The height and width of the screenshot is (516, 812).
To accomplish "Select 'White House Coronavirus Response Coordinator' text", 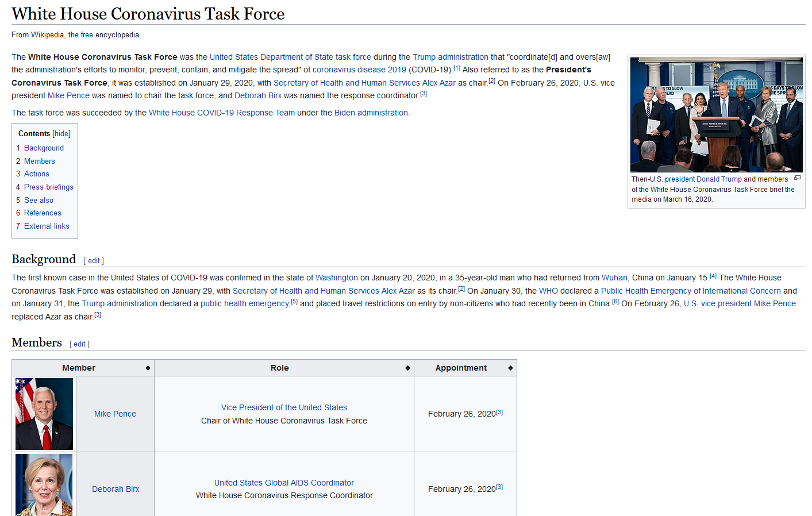I will pyautogui.click(x=284, y=495).
